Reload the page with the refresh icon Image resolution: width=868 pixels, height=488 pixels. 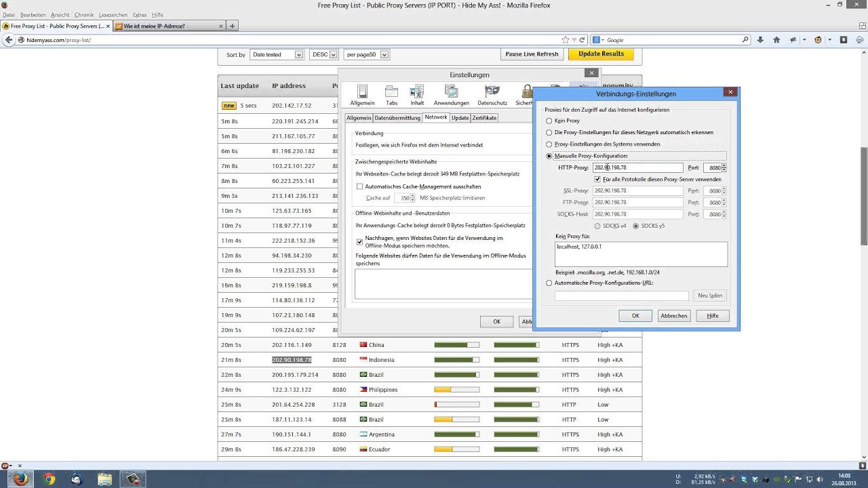(582, 40)
